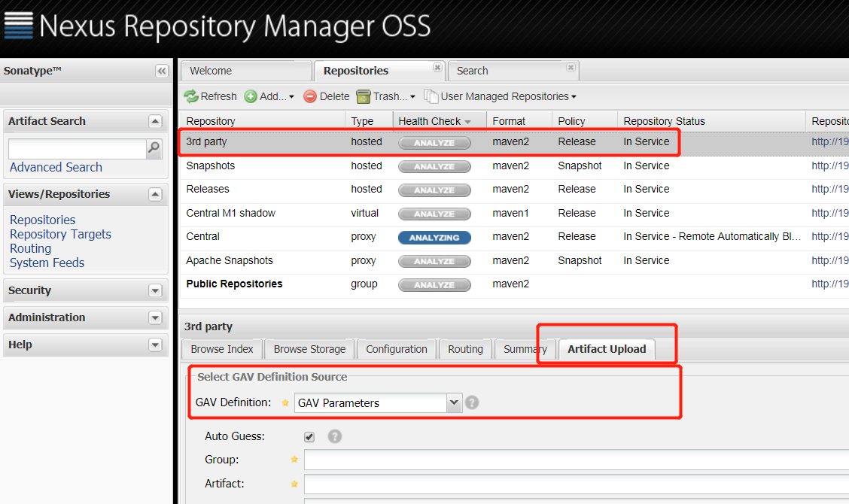The width and height of the screenshot is (849, 504).
Task: Switch to the Search tab
Action: click(513, 71)
